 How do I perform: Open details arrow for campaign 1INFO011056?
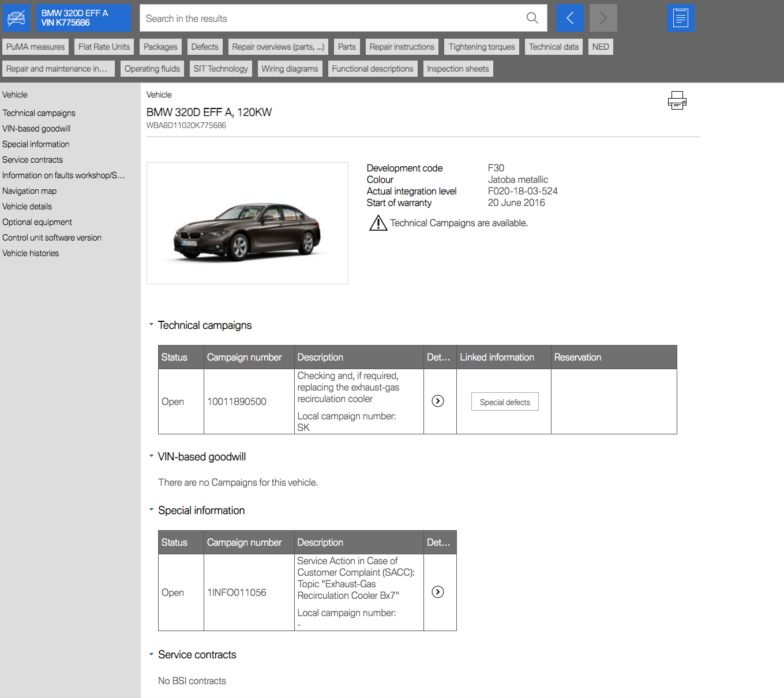[x=438, y=592]
